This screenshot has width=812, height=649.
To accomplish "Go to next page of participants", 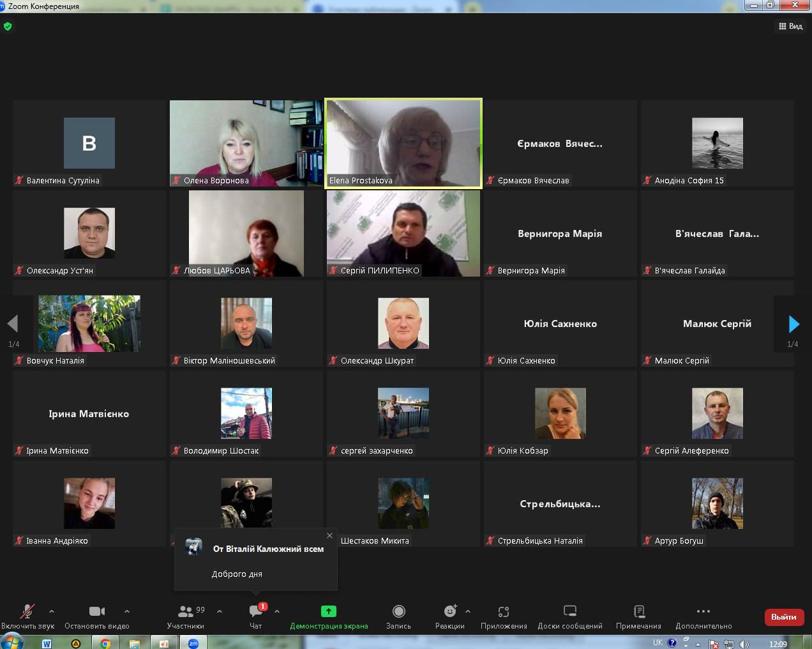I will coord(793,324).
